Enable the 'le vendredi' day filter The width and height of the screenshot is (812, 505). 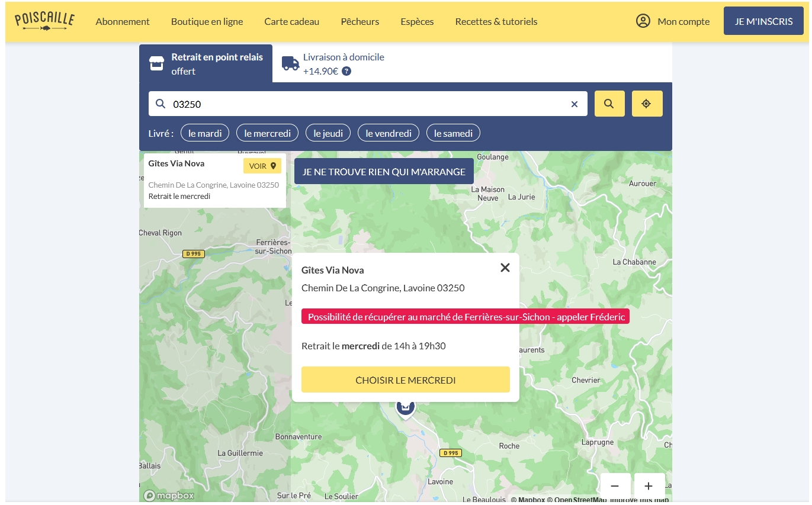(x=389, y=133)
